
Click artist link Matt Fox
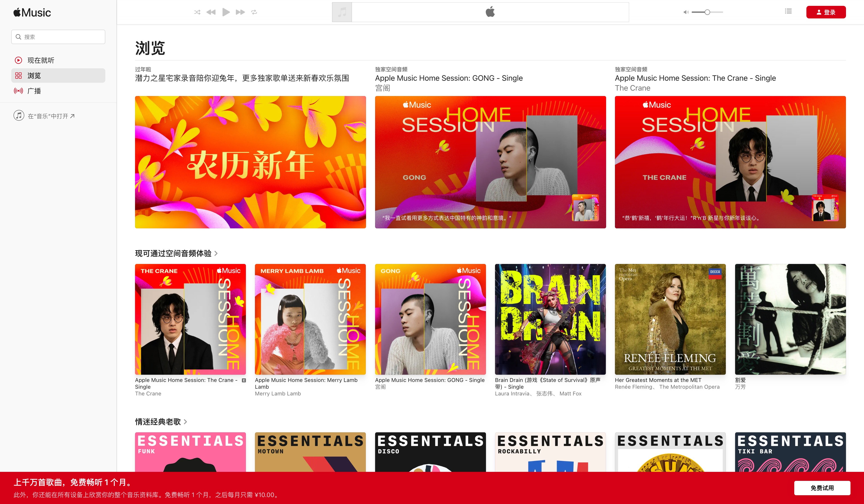(x=570, y=394)
